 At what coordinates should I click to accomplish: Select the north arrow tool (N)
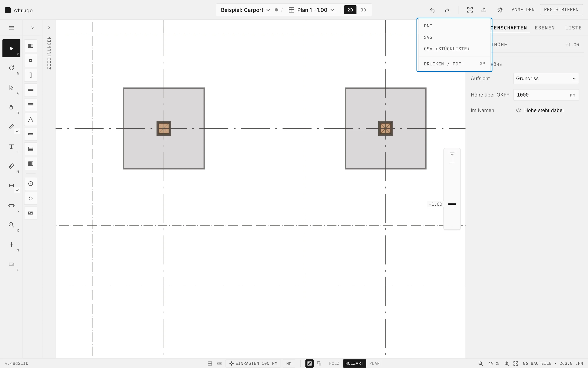(x=11, y=245)
